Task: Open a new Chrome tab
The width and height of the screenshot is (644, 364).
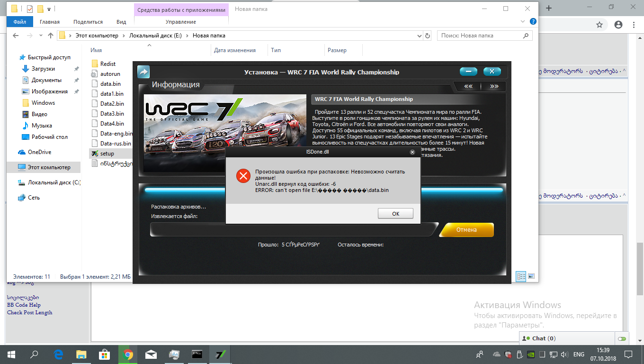Action: point(549,8)
